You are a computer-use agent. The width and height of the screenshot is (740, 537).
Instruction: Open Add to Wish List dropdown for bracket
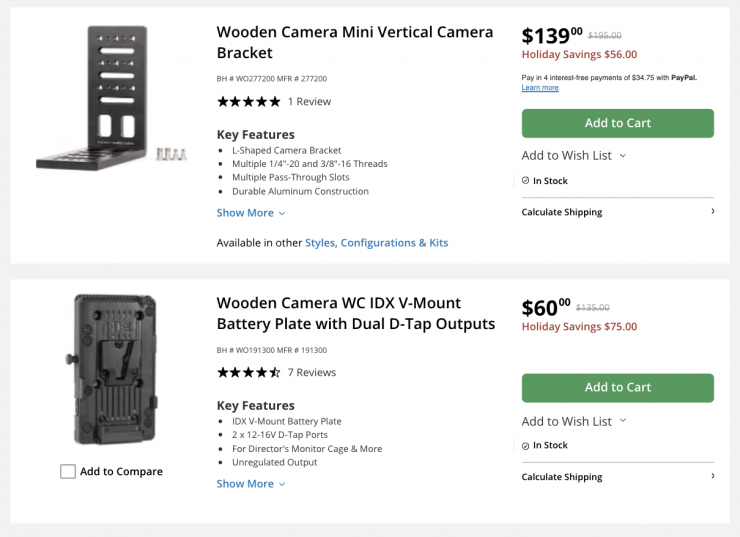click(x=574, y=155)
